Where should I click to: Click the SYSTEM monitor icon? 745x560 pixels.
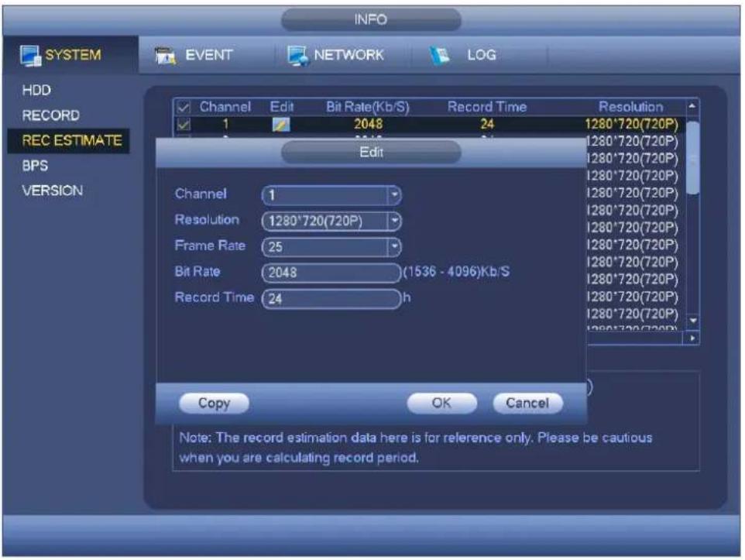coord(30,56)
